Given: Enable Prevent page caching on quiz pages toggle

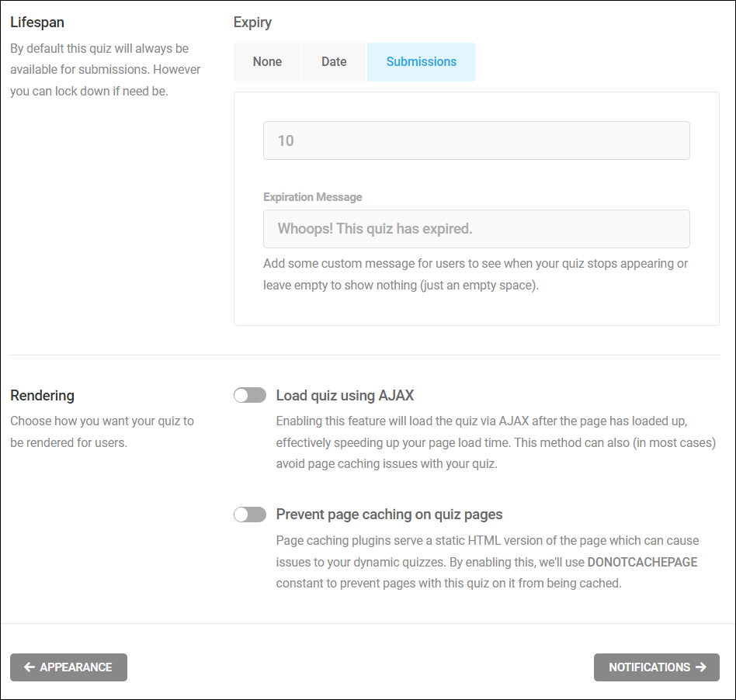Looking at the screenshot, I should pos(250,515).
